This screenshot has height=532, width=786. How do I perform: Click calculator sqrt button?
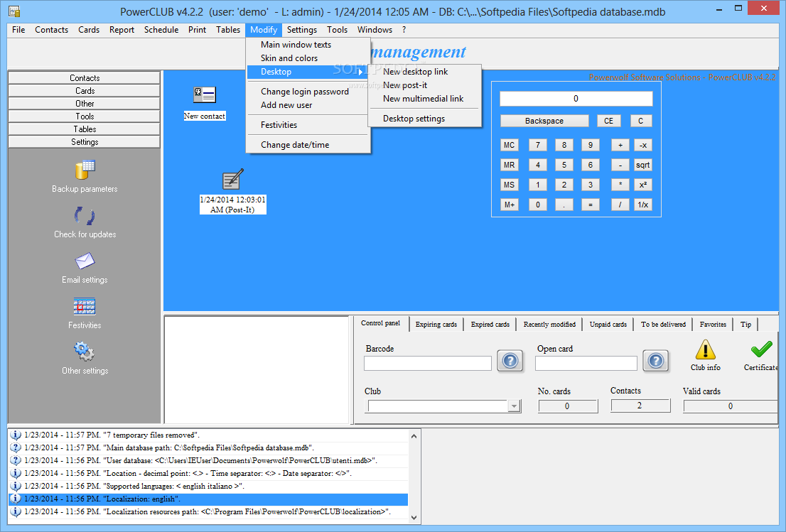pos(642,165)
